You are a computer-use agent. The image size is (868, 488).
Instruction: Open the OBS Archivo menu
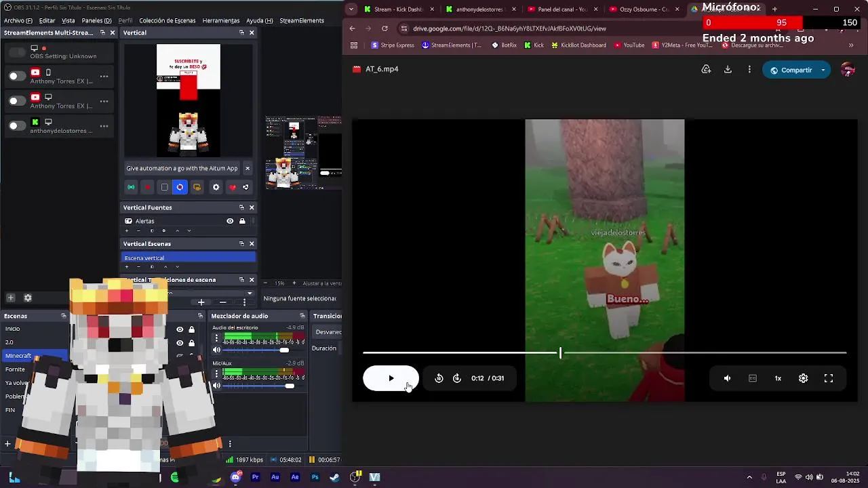tap(18, 20)
